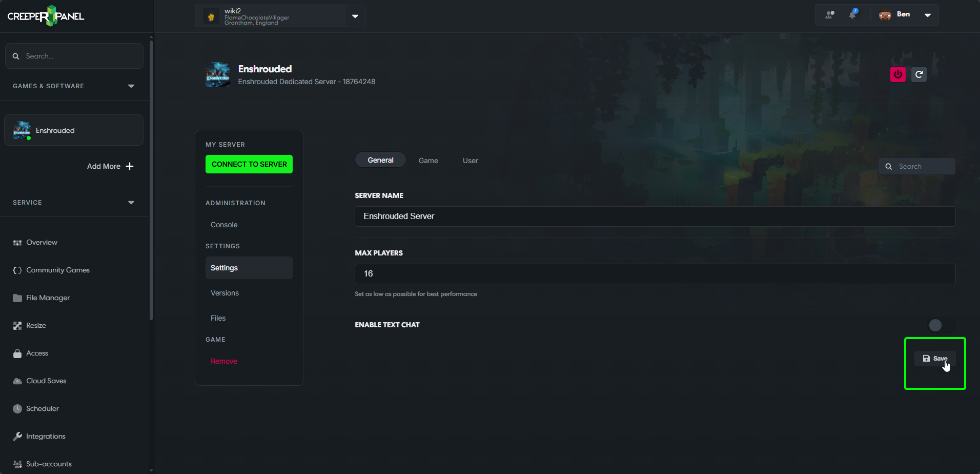Click the red power button icon
This screenshot has width=980, height=474.
click(898, 74)
